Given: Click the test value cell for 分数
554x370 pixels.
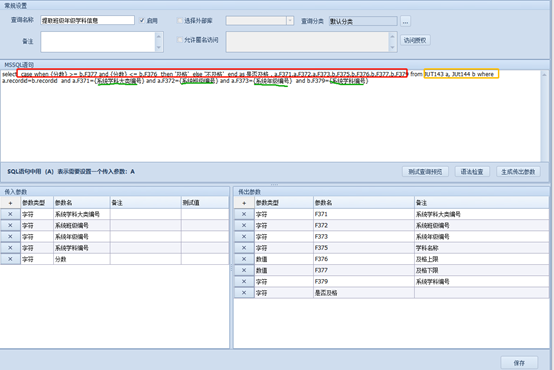Looking at the screenshot, I should (x=205, y=259).
